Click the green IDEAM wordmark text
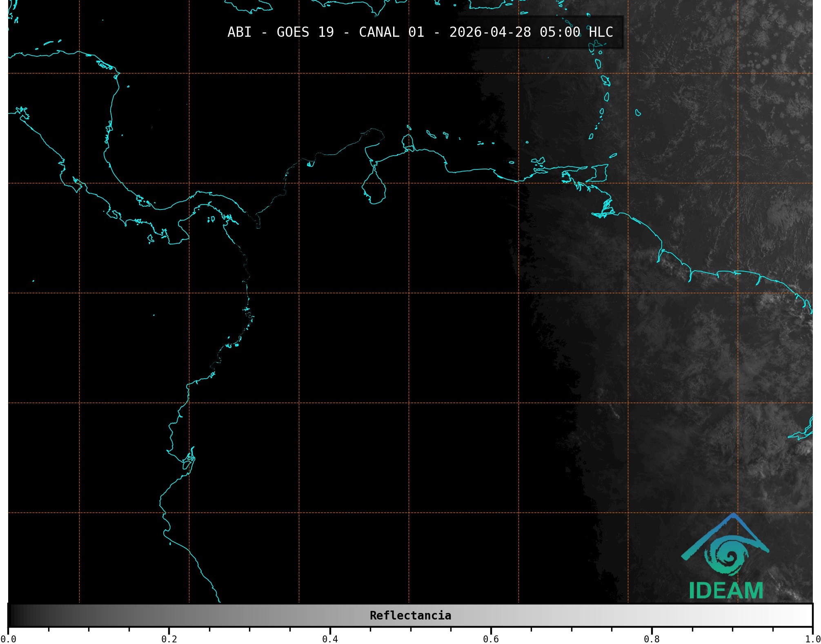The image size is (821, 644). [x=726, y=591]
